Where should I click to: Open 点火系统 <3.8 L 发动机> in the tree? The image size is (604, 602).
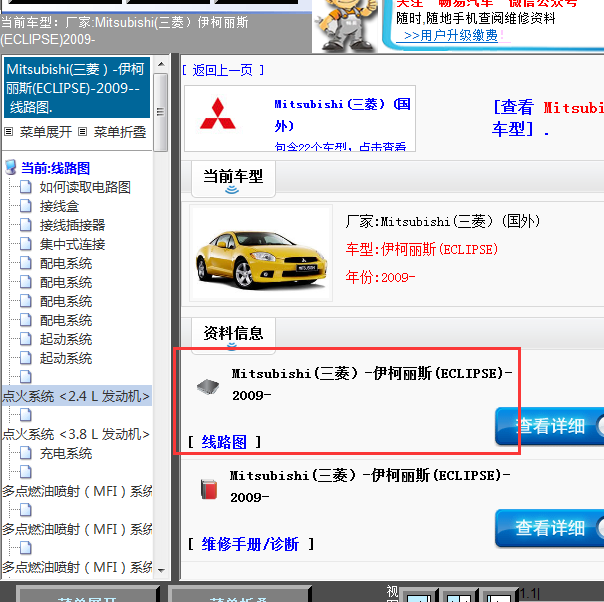(76, 434)
